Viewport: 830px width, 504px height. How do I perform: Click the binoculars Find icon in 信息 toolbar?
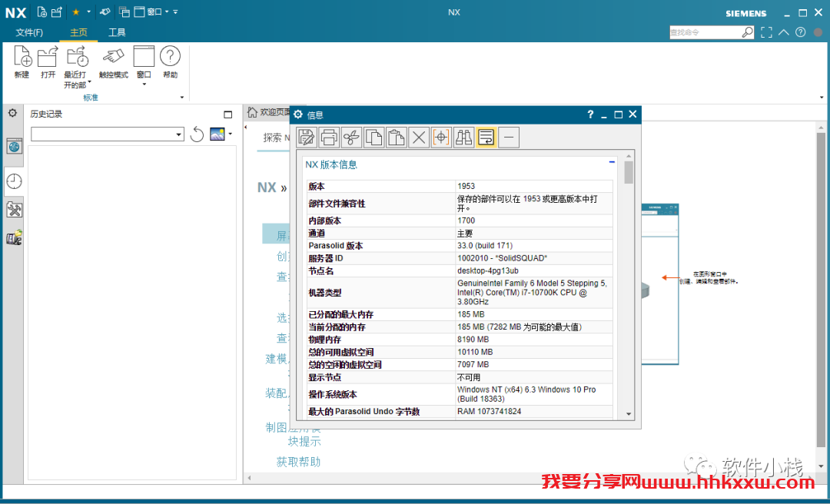463,138
